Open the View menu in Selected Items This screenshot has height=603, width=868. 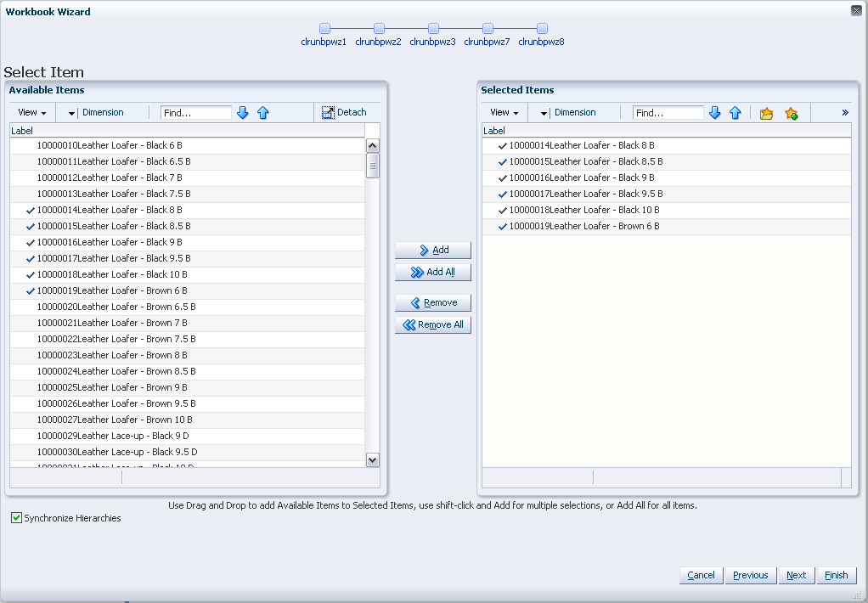504,112
